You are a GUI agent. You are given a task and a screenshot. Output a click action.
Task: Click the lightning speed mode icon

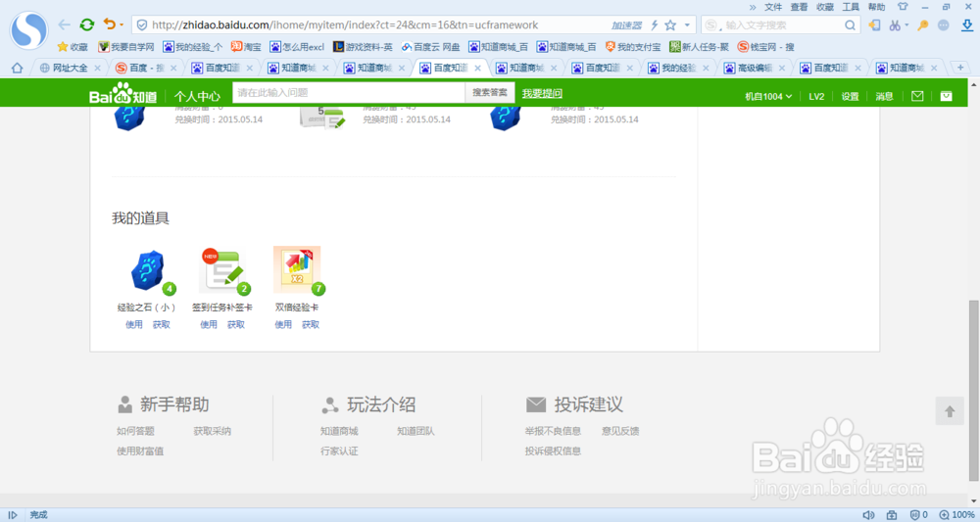655,25
